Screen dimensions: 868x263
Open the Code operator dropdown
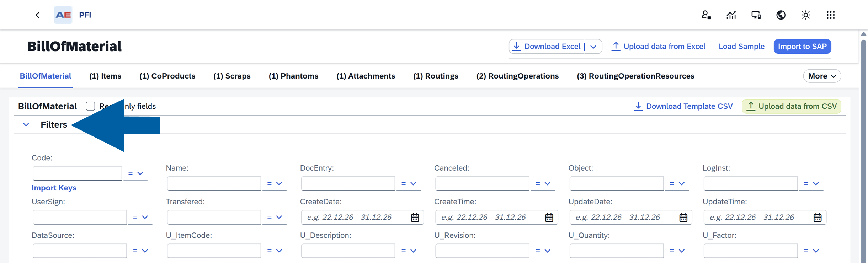135,173
